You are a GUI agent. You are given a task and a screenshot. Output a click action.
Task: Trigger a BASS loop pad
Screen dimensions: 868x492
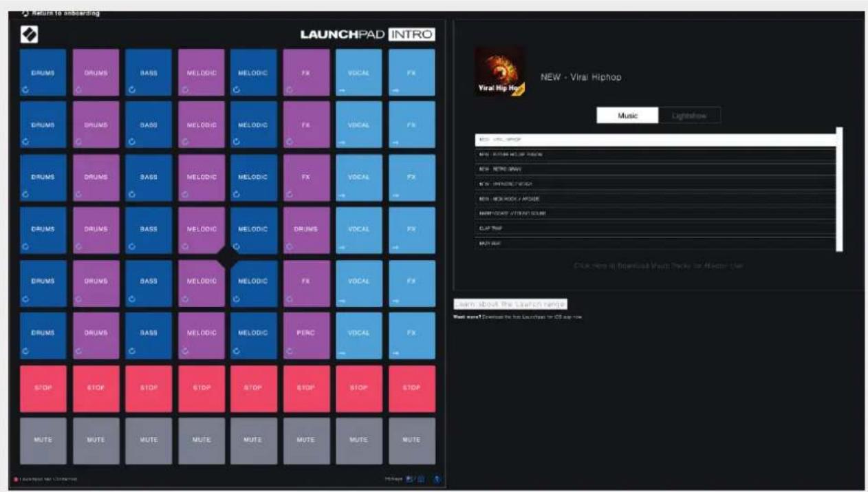coord(148,72)
